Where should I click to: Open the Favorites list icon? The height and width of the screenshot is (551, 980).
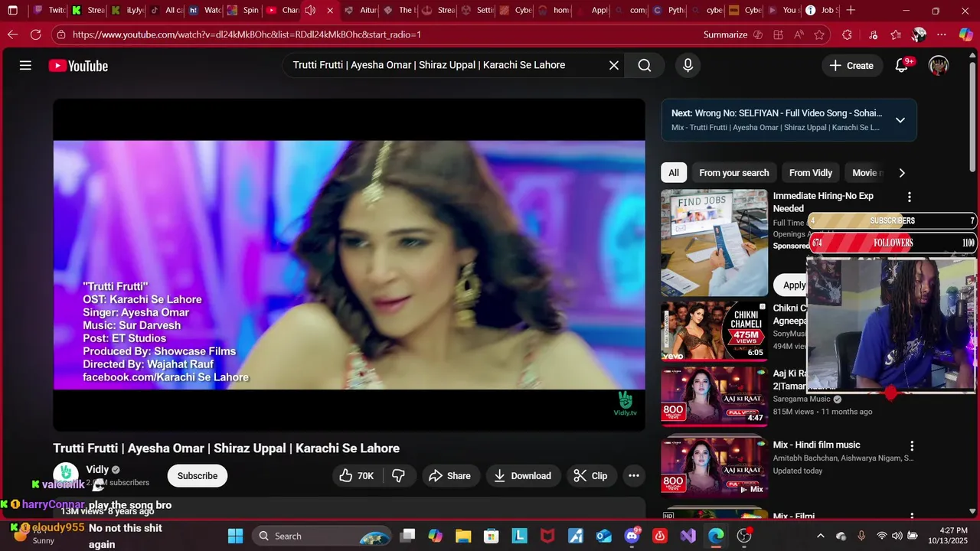tap(896, 34)
